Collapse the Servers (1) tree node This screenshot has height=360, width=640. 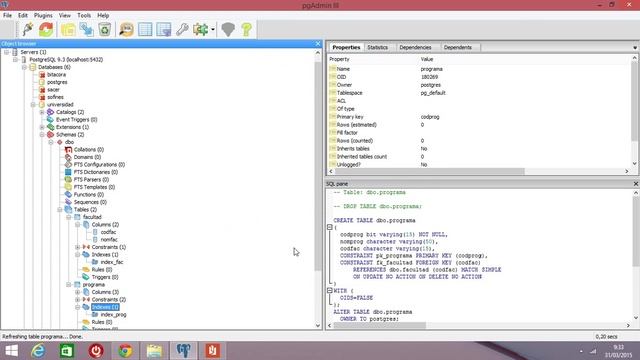7,52
